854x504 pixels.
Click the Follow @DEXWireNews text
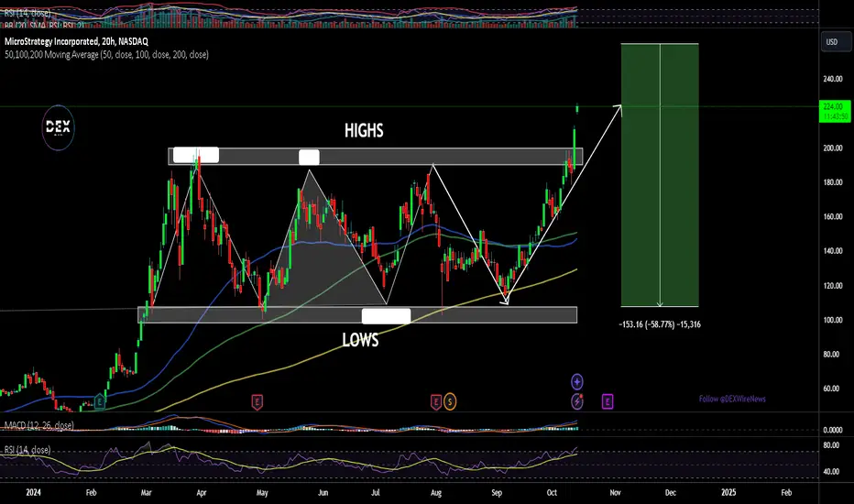click(732, 399)
